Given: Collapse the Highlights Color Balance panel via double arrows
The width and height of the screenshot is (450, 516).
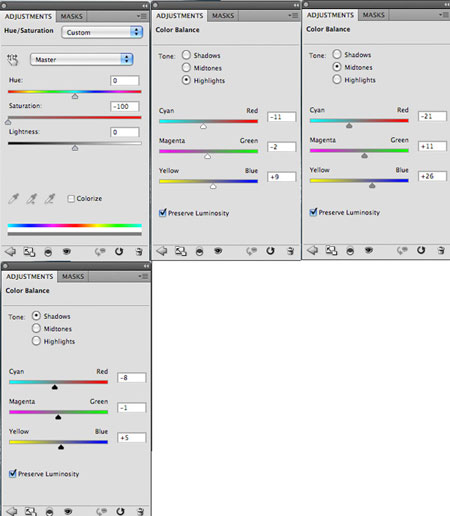Looking at the screenshot, I should 296,5.
